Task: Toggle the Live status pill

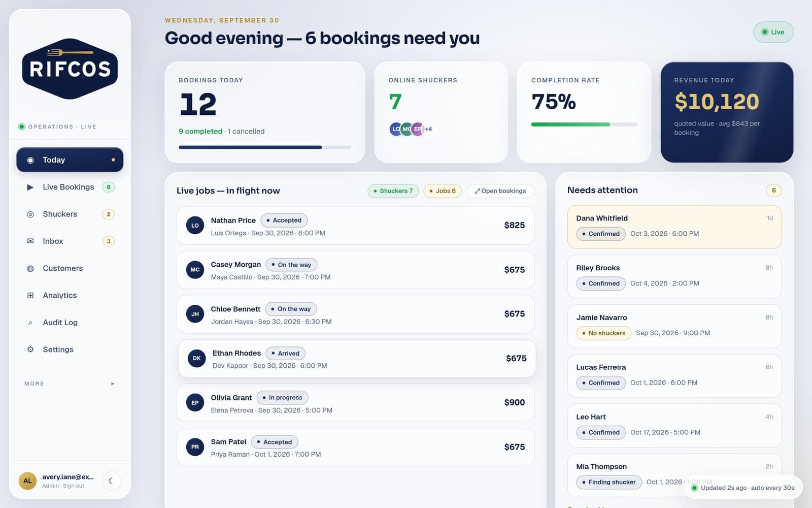Action: (773, 32)
